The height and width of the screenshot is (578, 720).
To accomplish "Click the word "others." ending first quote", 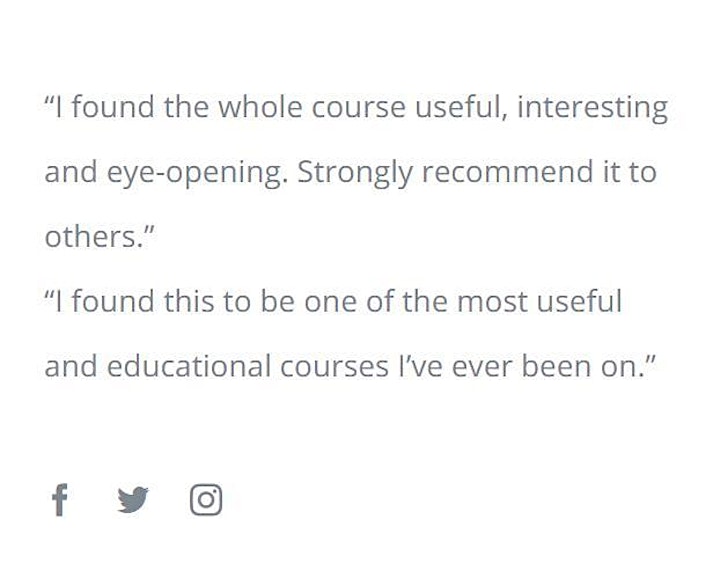I will pos(100,236).
